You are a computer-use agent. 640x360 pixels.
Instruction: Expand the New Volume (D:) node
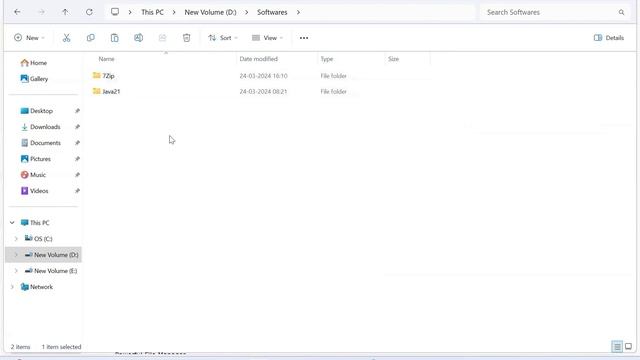[16, 255]
